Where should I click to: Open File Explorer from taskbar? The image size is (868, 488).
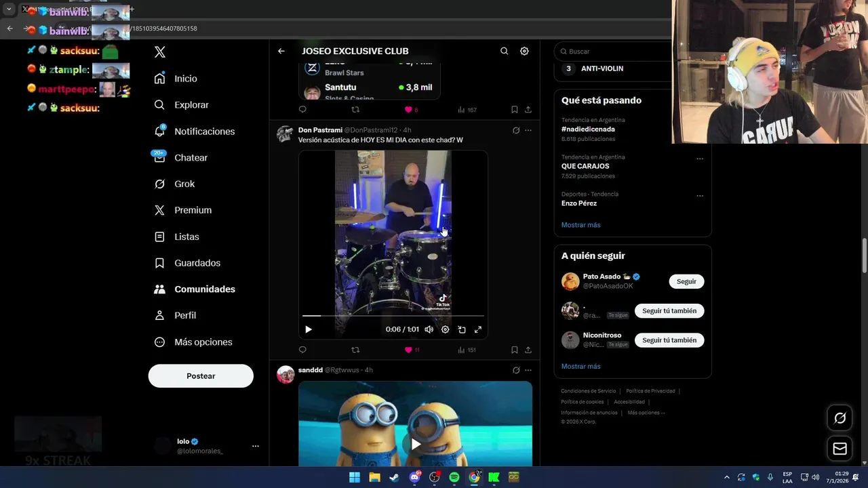(374, 477)
